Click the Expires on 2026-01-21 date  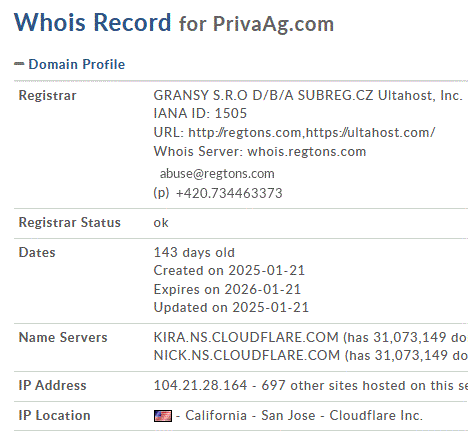227,289
